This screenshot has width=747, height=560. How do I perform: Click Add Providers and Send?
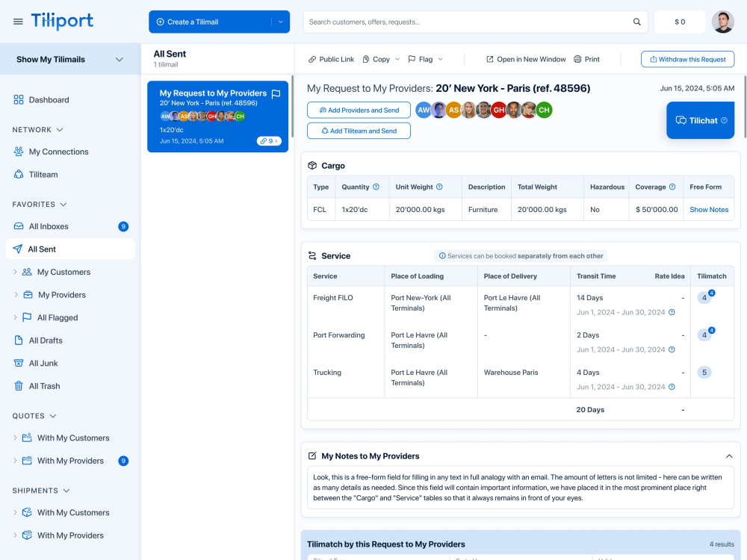359,110
